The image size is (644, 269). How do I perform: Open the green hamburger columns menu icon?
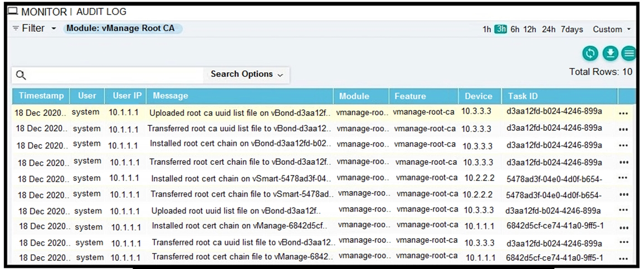pyautogui.click(x=628, y=53)
